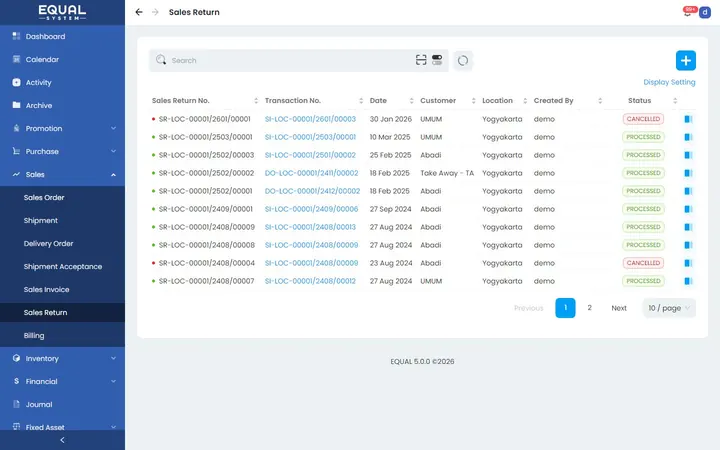The image size is (720, 450).
Task: Open the notifications bell
Action: (687, 12)
